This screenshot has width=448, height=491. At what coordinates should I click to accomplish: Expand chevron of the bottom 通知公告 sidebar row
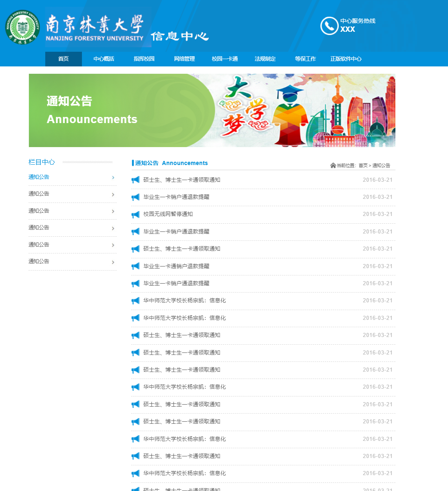click(113, 262)
